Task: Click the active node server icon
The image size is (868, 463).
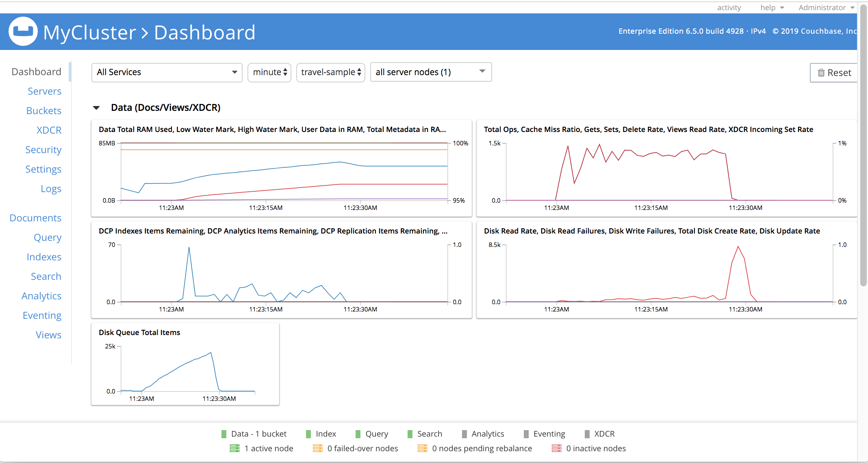Action: [234, 448]
